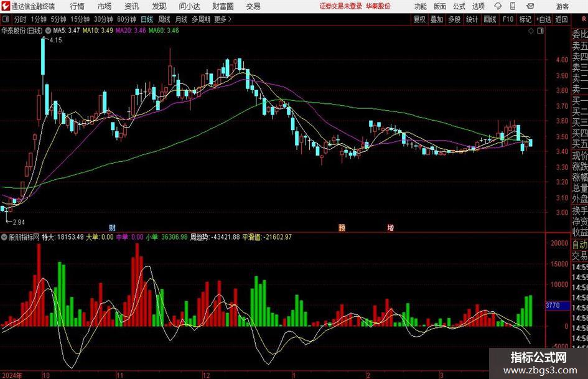Open the F10 company info
The height and width of the screenshot is (379, 588).
point(508,19)
